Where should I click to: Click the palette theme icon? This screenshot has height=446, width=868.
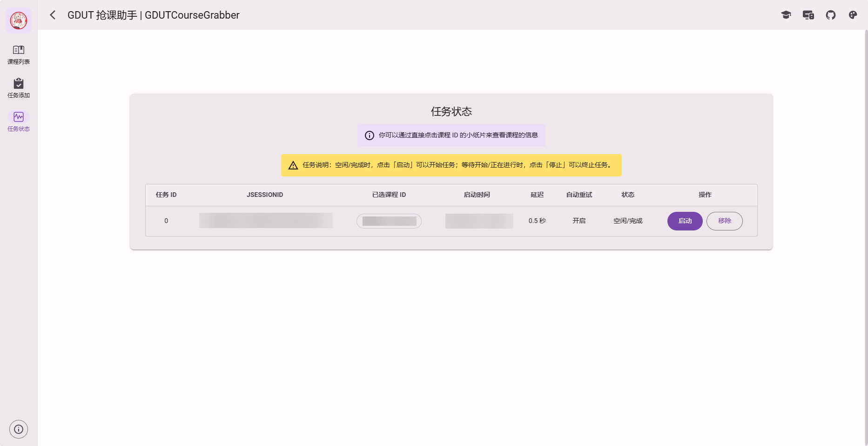[x=853, y=15]
